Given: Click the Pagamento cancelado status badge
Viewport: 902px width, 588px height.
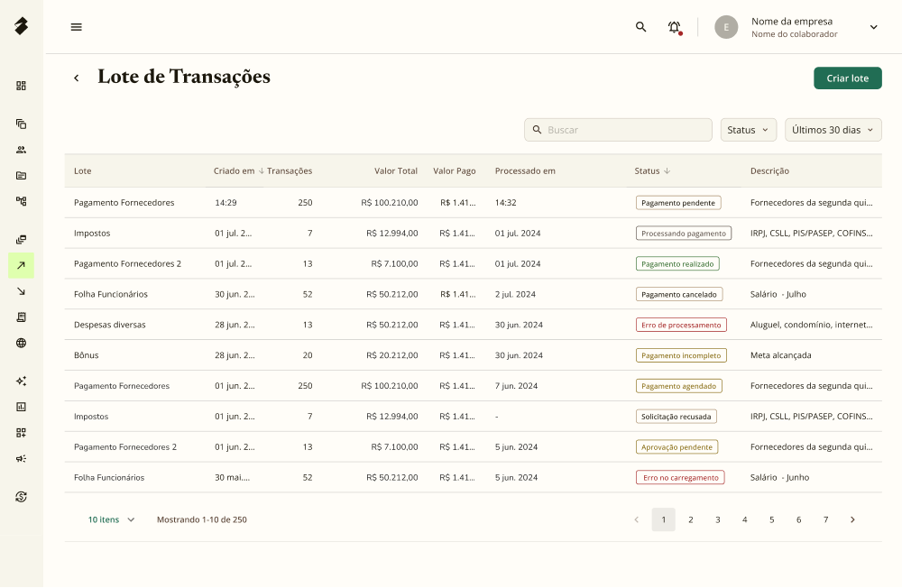Looking at the screenshot, I should pyautogui.click(x=679, y=294).
